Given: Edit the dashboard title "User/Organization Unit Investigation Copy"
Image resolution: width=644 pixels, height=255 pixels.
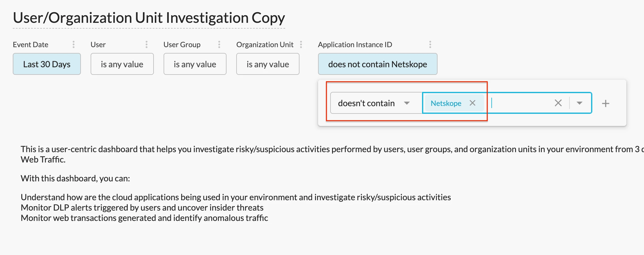Looking at the screenshot, I should (149, 18).
